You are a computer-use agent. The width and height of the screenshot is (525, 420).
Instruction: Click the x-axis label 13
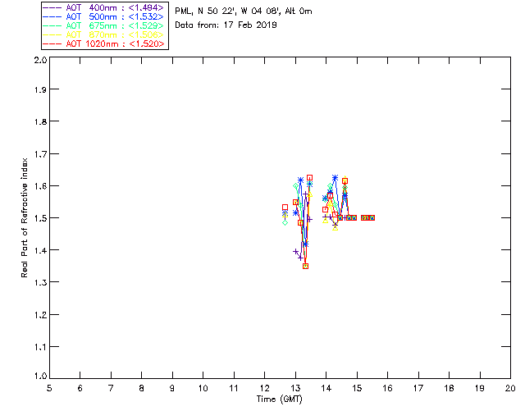pyautogui.click(x=295, y=388)
